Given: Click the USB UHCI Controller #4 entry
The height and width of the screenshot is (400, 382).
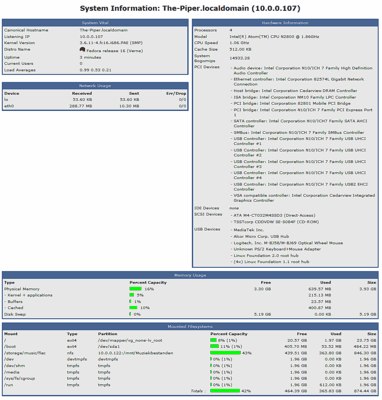Looking at the screenshot, I should (300, 175).
